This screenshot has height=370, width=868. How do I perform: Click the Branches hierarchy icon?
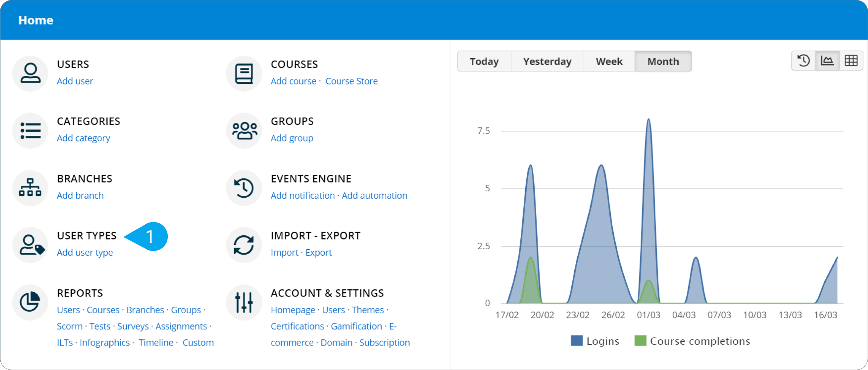pyautogui.click(x=30, y=187)
